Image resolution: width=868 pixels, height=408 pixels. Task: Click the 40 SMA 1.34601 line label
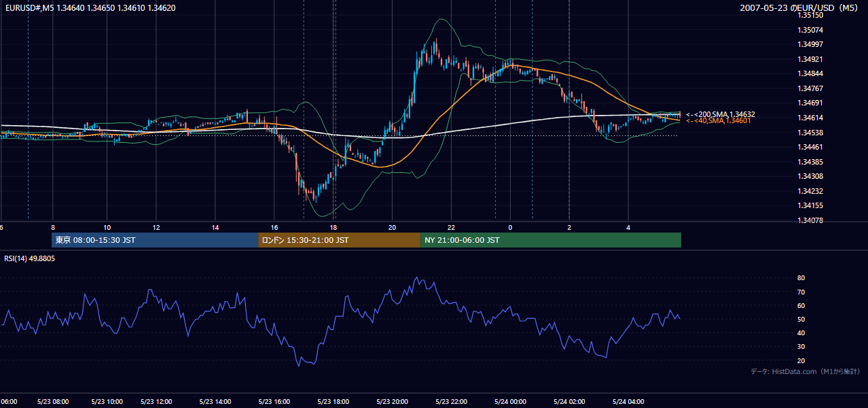719,120
